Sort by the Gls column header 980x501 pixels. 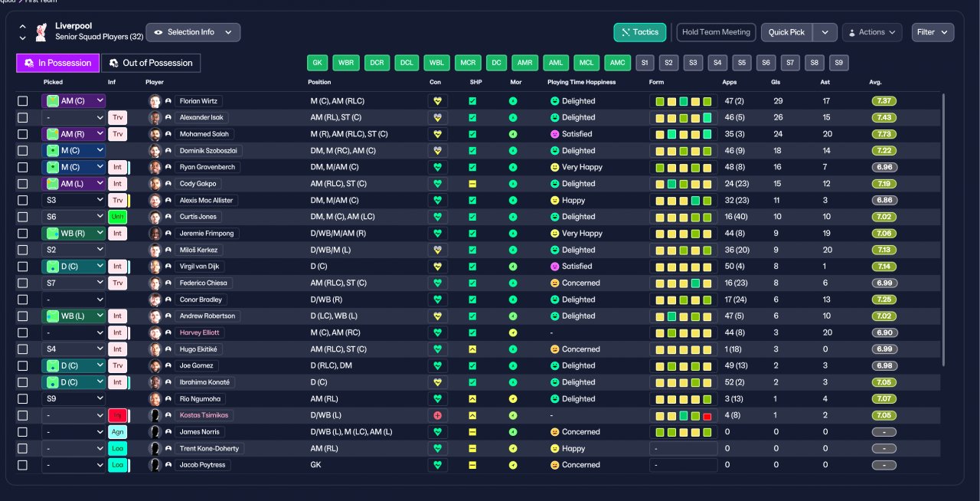(776, 81)
